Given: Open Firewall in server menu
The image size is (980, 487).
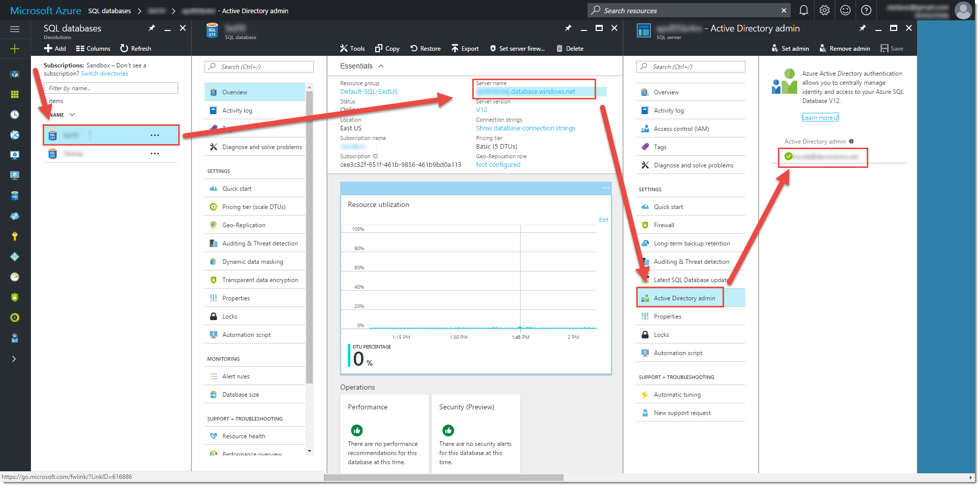Looking at the screenshot, I should coord(691,225).
